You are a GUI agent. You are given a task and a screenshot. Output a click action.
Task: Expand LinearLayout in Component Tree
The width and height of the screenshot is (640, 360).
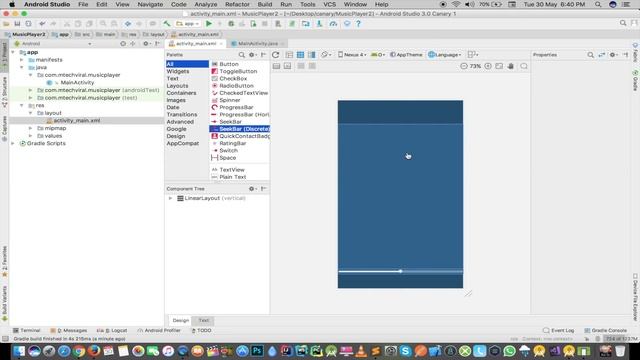coord(171,198)
